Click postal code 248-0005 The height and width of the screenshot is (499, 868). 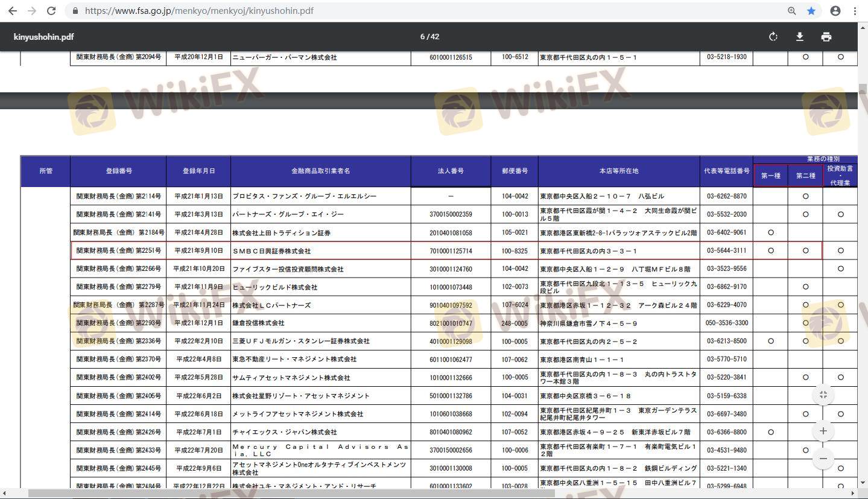[x=515, y=323]
